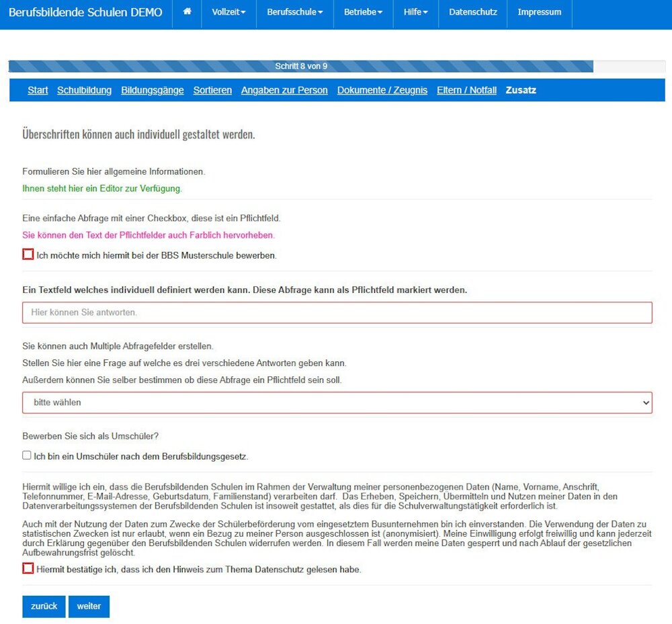
Task: Tick the Umschüler checkbox
Action: click(27, 455)
